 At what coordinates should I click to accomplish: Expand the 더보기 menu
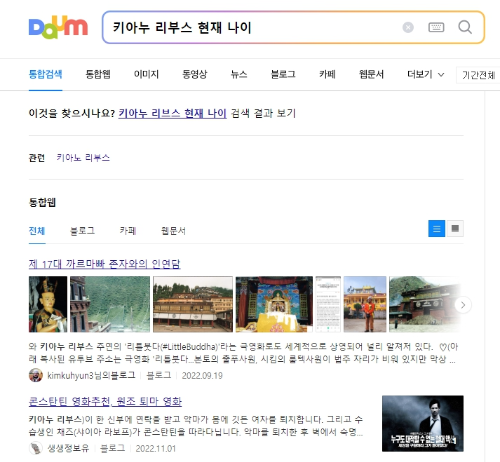426,74
